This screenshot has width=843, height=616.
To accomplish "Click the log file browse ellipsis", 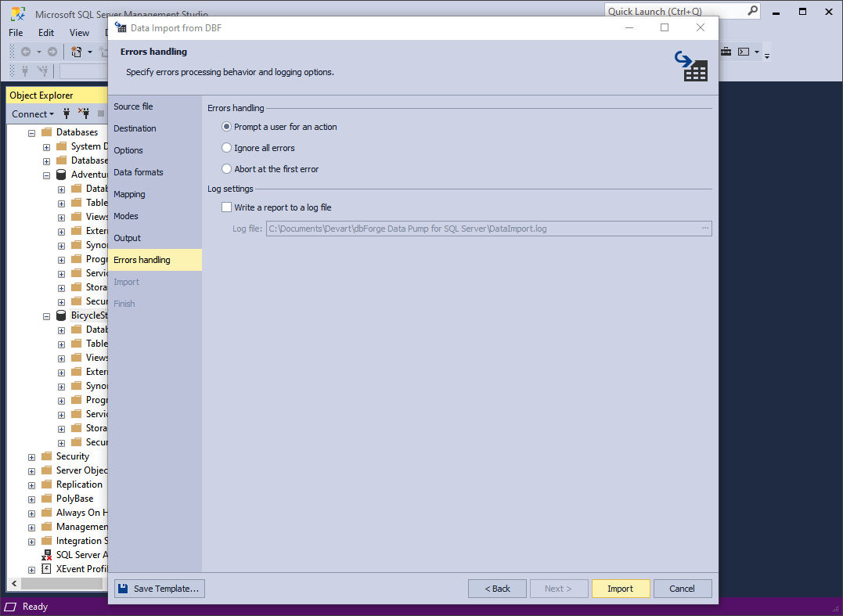I will [704, 229].
